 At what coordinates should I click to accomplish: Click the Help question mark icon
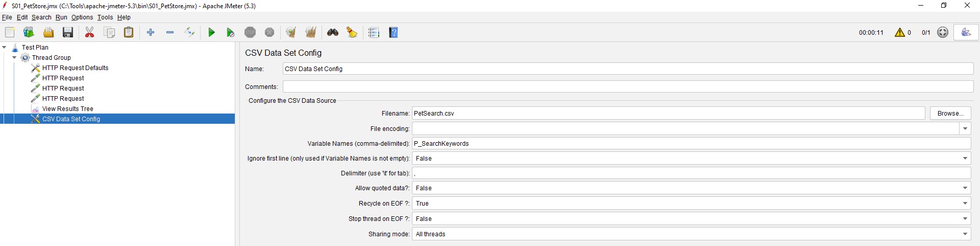tap(394, 32)
